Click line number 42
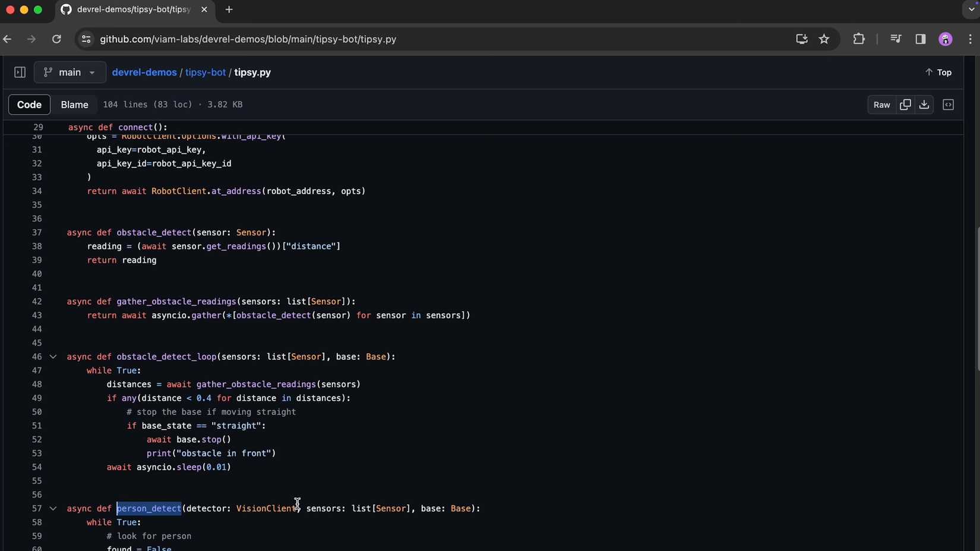Viewport: 980px width, 551px height. [37, 302]
